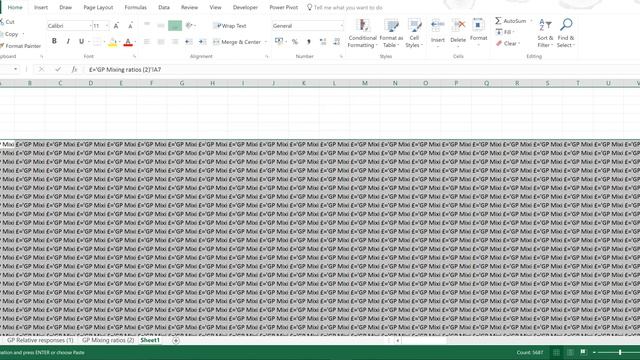Click Delete cells button
Viewport: 640px width, 360px height.
tap(458, 33)
